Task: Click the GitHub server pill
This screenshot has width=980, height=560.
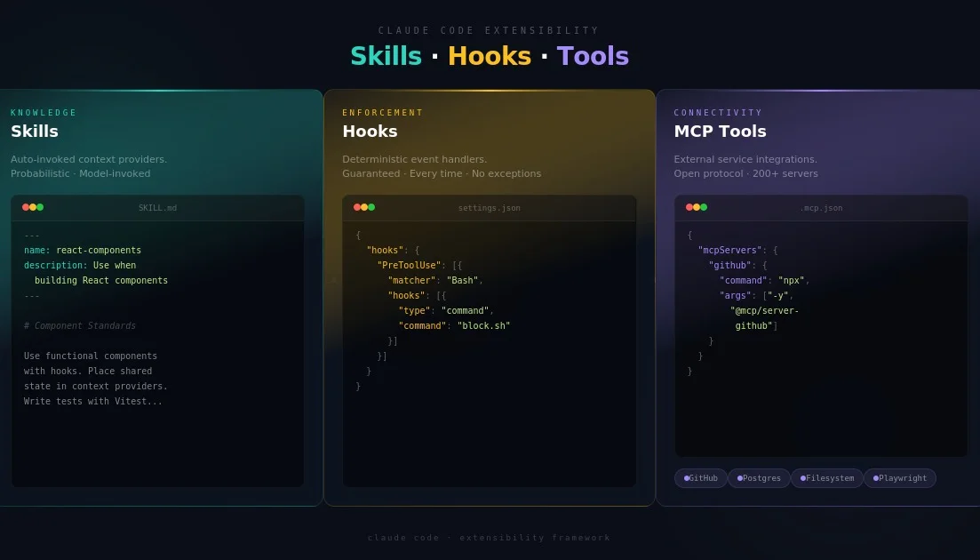Action: (701, 478)
